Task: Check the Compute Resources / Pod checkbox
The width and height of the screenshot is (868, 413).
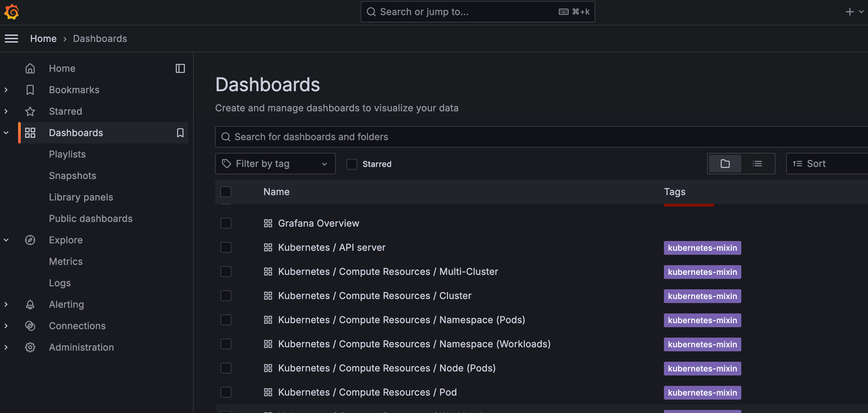Action: pos(226,393)
